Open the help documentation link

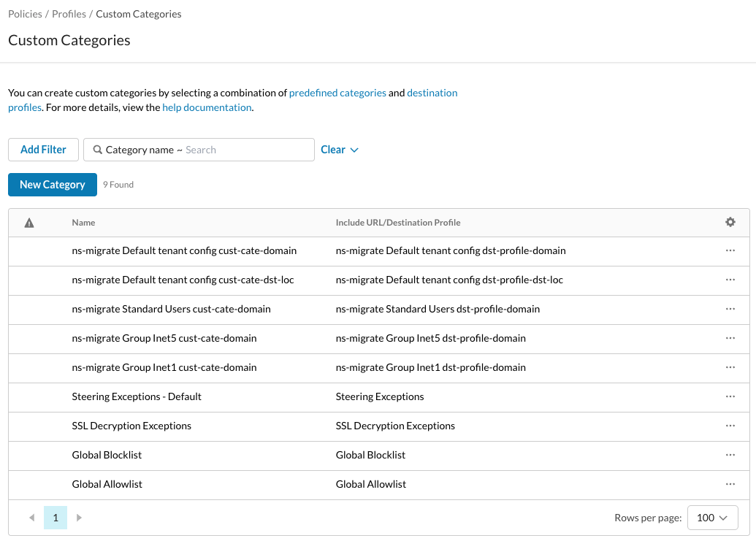click(x=207, y=107)
